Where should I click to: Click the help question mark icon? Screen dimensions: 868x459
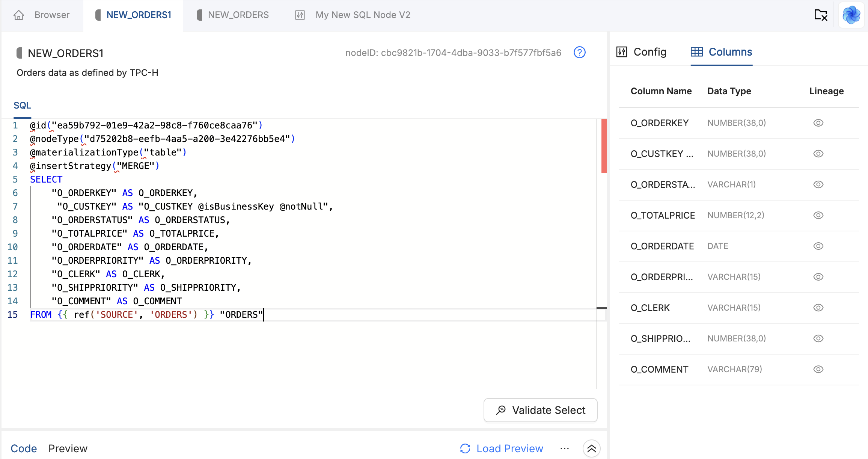(x=580, y=53)
